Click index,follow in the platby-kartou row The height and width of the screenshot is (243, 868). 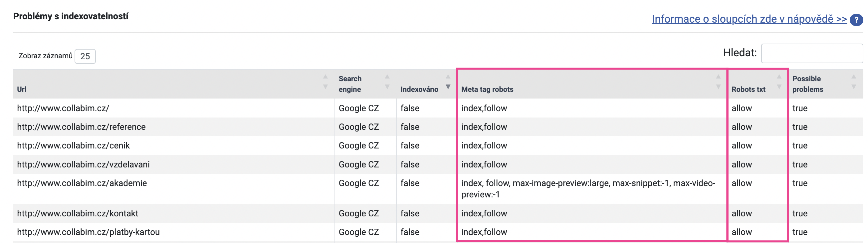[484, 232]
